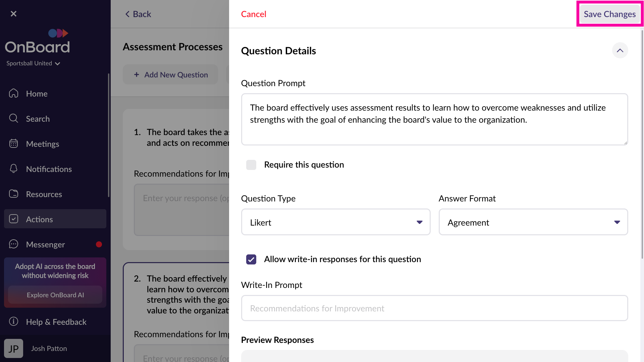The image size is (644, 362).
Task: Open Meetings in the sidebar
Action: click(x=55, y=144)
